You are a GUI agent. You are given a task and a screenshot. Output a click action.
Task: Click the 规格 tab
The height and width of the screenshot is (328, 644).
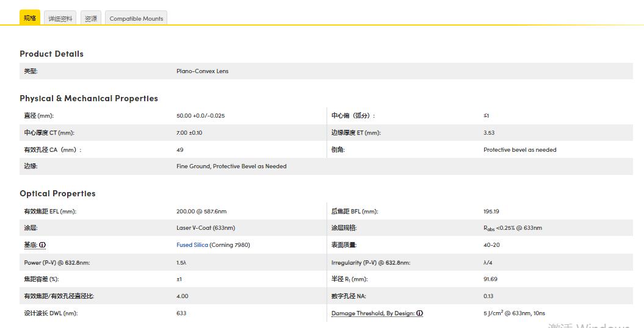30,18
